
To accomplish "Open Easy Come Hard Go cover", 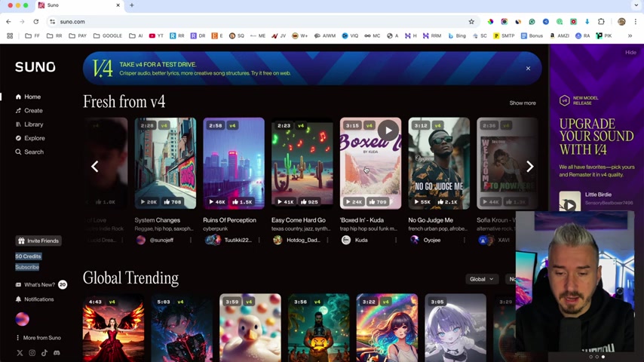I will coord(302,164).
